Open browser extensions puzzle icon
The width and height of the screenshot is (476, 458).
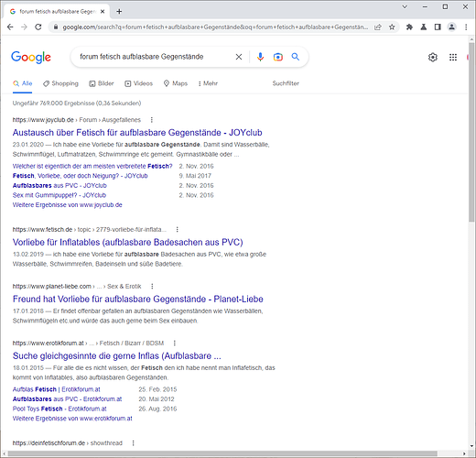tap(409, 27)
